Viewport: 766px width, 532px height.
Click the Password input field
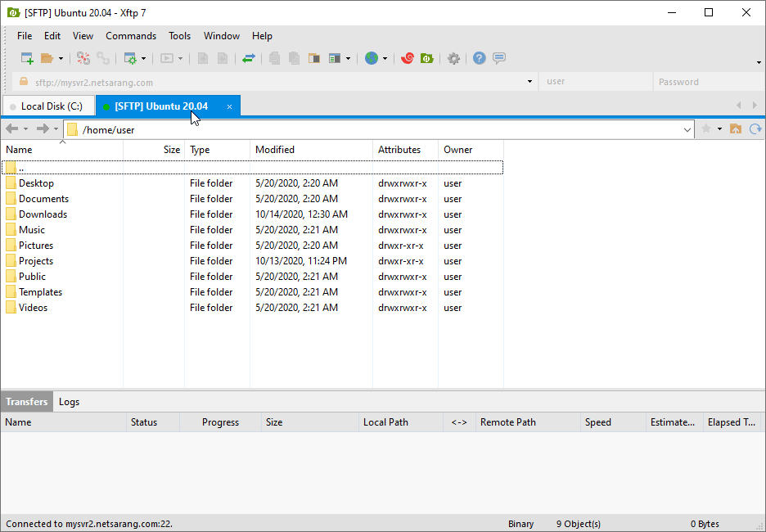709,82
